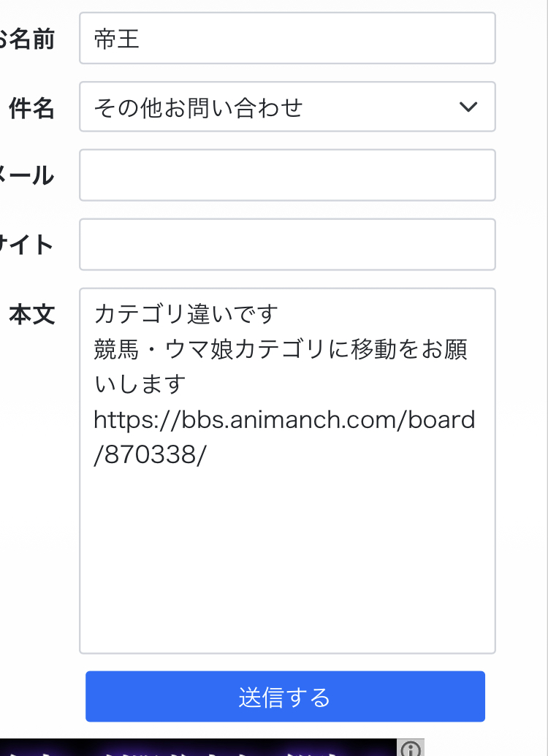This screenshot has height=756, width=548.
Task: Place cursor in 競馬・ウマ娘カテゴリ line
Action: pyautogui.click(x=281, y=349)
